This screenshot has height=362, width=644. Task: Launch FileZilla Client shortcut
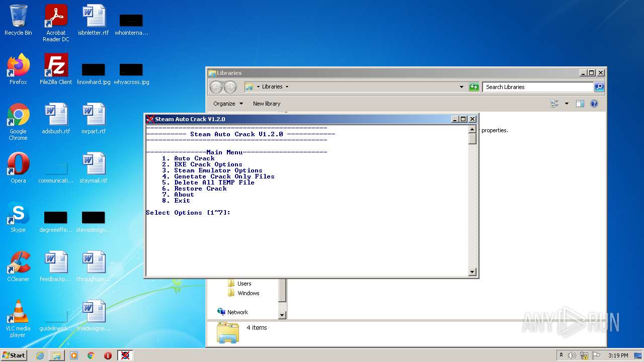(56, 69)
